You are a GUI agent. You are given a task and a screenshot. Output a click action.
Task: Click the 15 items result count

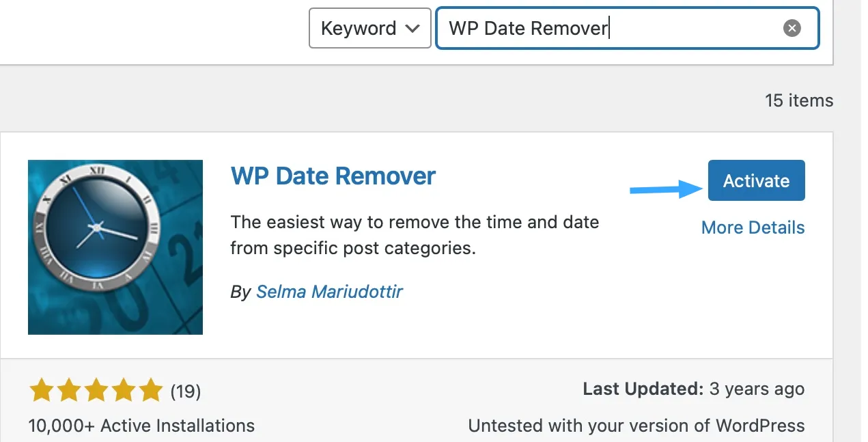tap(799, 100)
